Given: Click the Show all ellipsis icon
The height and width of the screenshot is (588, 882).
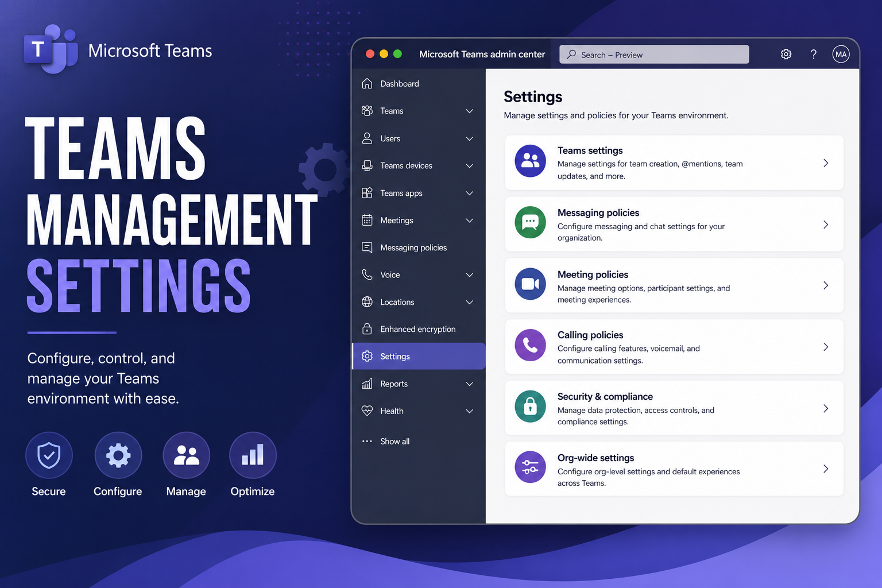Looking at the screenshot, I should pyautogui.click(x=367, y=441).
